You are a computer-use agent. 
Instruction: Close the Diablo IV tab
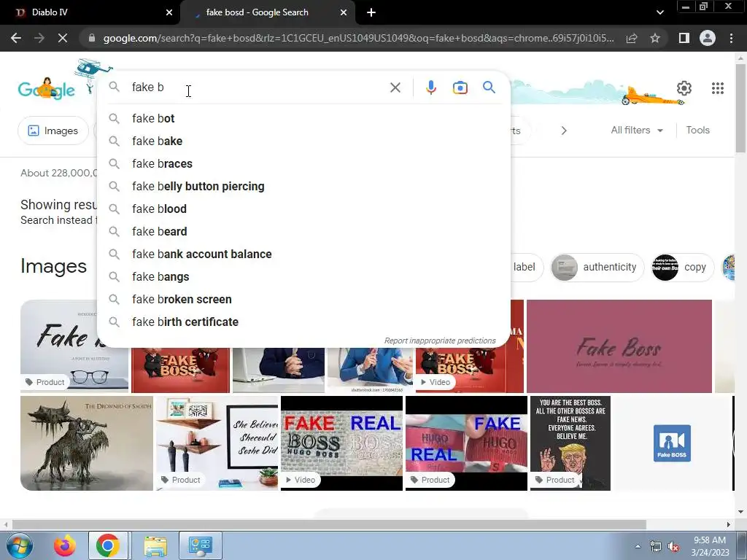[169, 13]
